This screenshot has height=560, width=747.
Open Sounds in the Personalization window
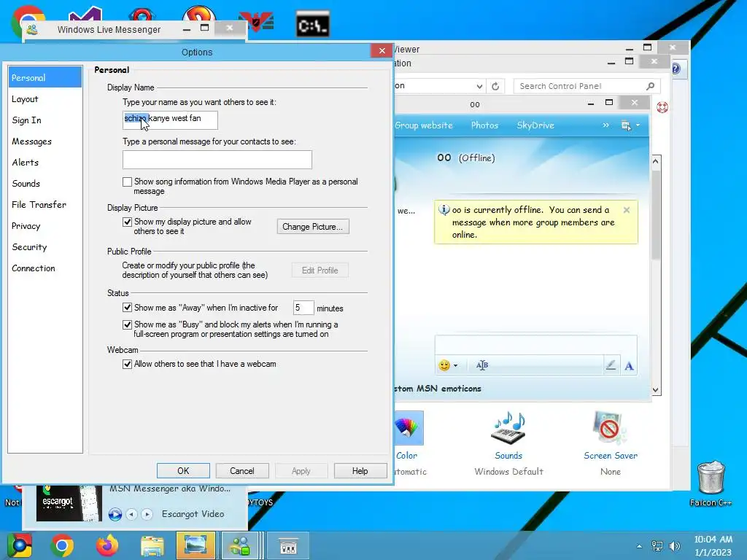508,436
